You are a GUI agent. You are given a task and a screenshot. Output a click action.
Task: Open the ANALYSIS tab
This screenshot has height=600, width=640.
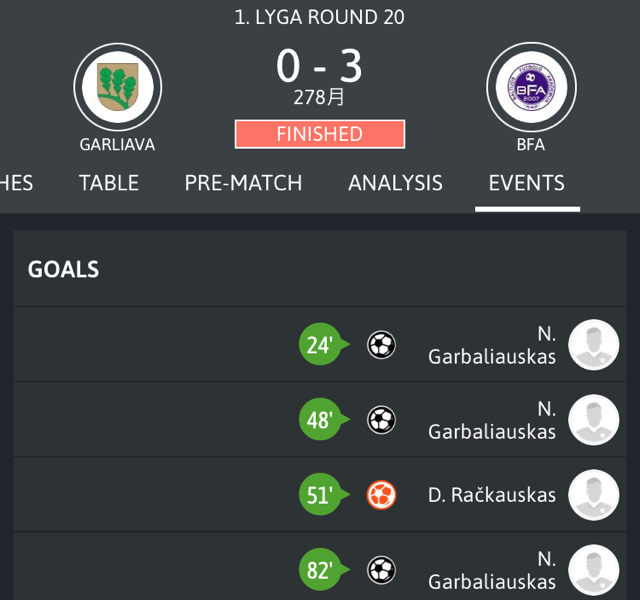pos(395,183)
